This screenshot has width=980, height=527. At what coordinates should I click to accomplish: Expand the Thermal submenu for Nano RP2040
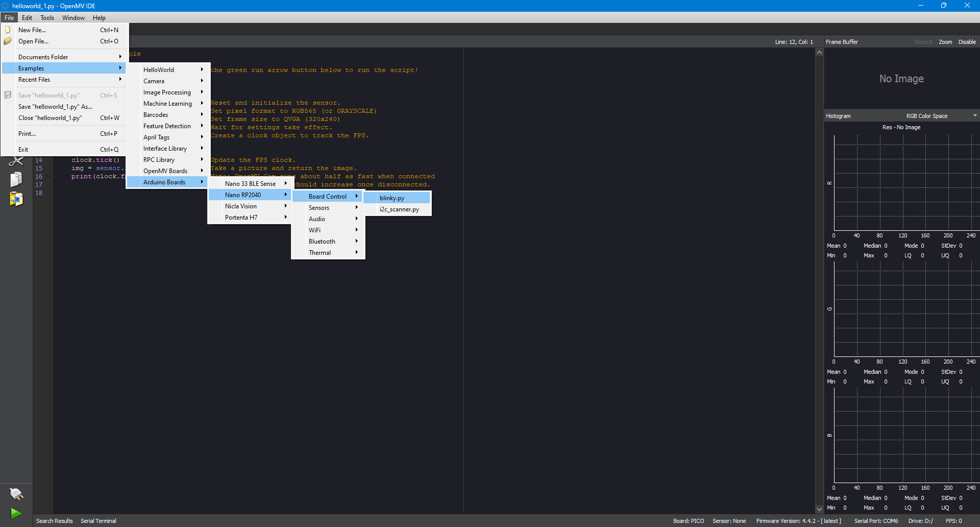tap(328, 253)
